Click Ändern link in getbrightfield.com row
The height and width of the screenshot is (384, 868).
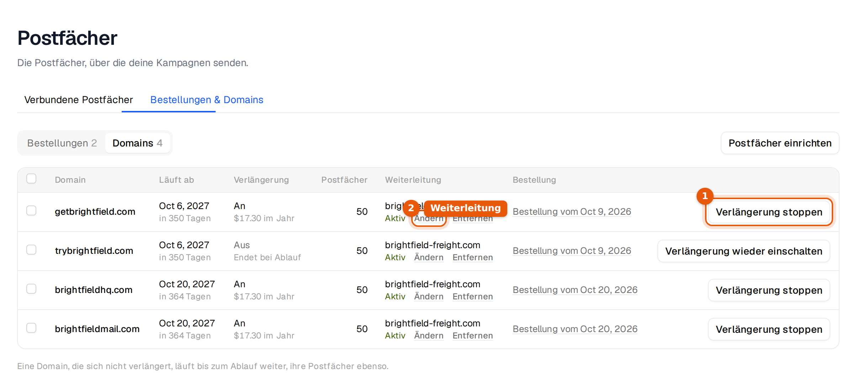coord(429,219)
